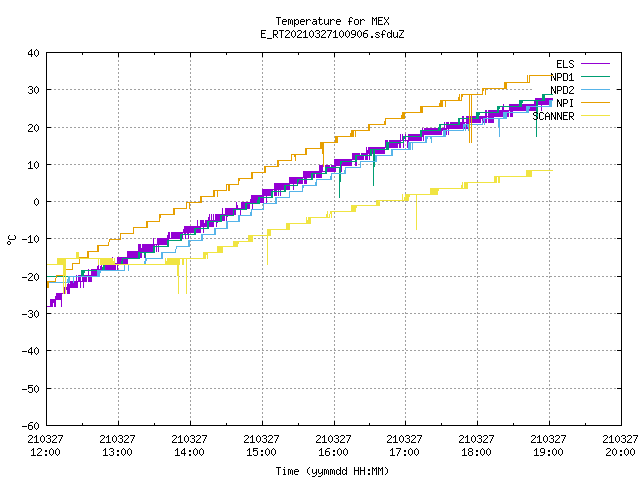Click the -60 y-axis tick label
Screen dimensions: 640x480
point(31,426)
